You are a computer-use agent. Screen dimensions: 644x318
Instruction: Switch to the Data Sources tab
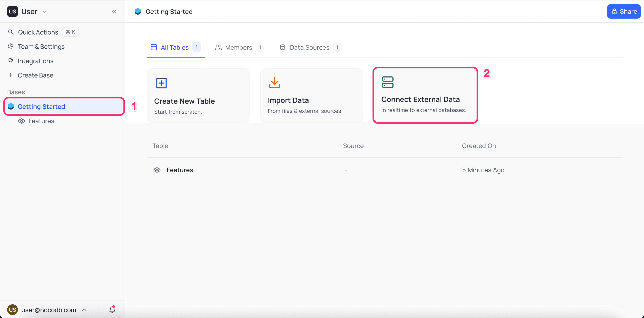309,47
